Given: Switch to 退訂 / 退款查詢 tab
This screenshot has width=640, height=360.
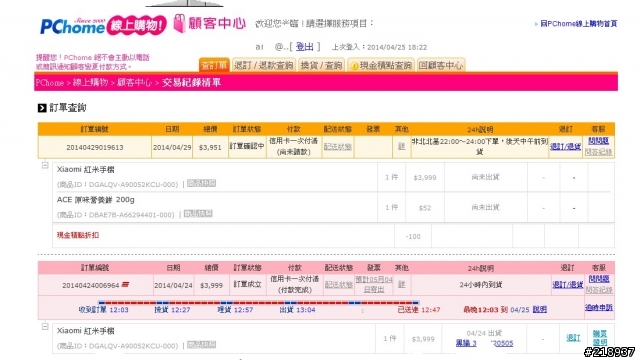Looking at the screenshot, I should (x=264, y=65).
